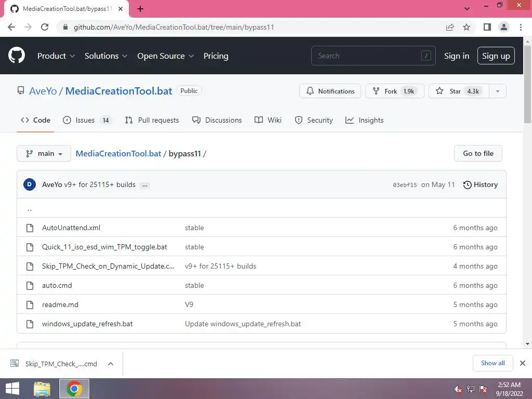Image resolution: width=532 pixels, height=399 pixels.
Task: View the commit History
Action: click(481, 184)
